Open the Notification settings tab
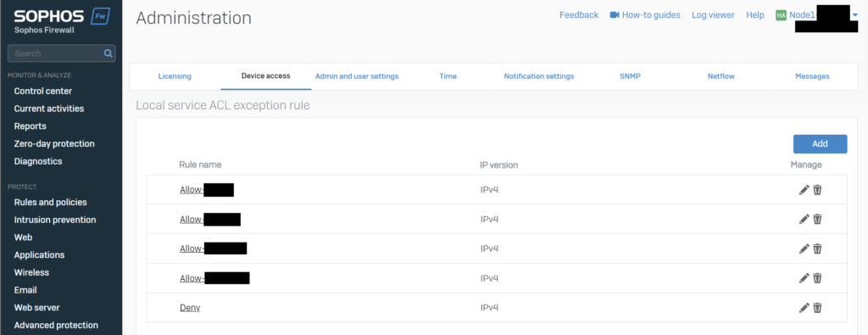 538,76
